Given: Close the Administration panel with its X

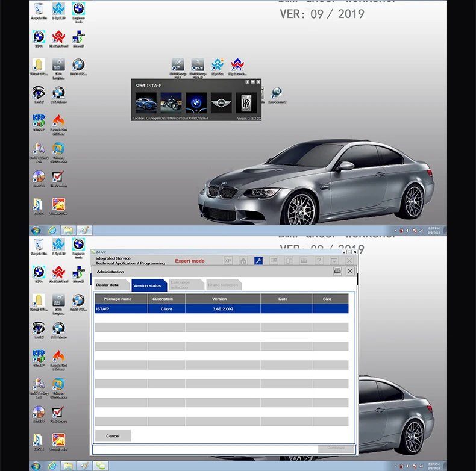Looking at the screenshot, I should click(x=350, y=271).
